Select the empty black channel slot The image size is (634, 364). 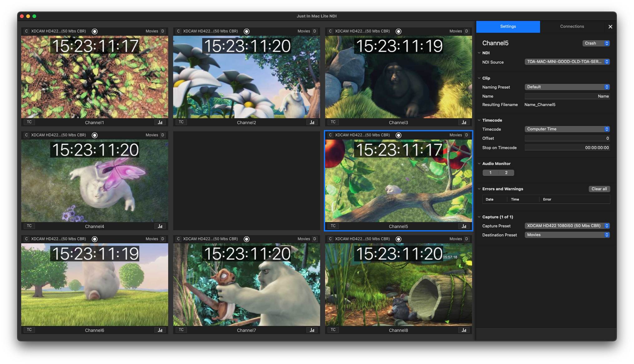click(x=246, y=181)
